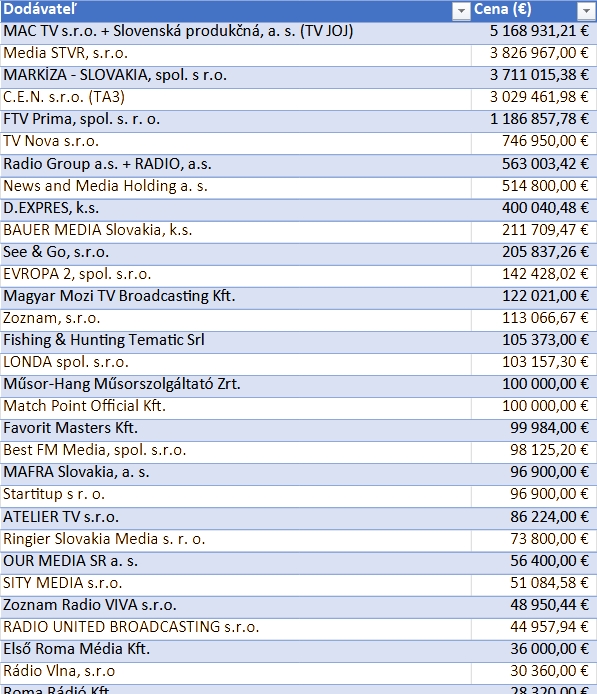Select the Dodávateľ header cell
This screenshot has height=694, width=597.
[x=236, y=10]
